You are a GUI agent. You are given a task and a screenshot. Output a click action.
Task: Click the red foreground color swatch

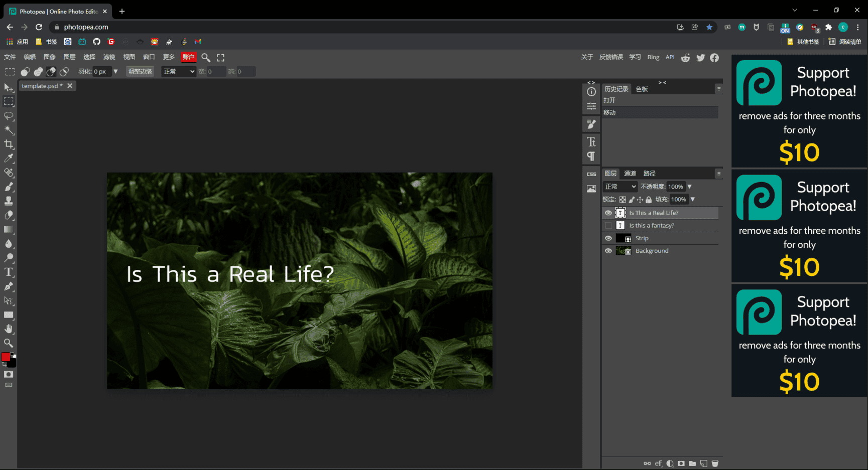[6, 357]
